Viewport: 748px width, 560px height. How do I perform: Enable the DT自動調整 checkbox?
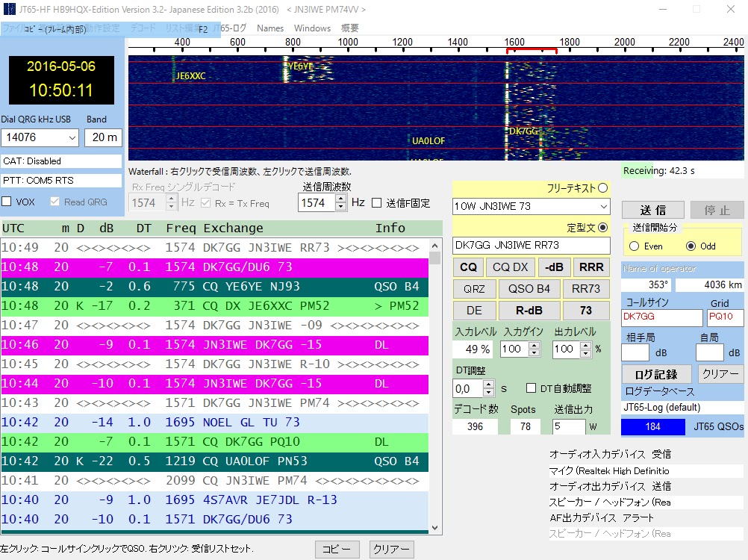point(531,388)
